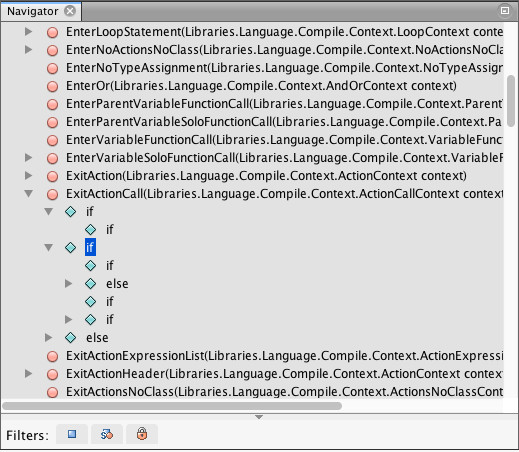This screenshot has height=452, width=519.
Task: Click the horizontal scrollbar thumb
Action: (172, 406)
